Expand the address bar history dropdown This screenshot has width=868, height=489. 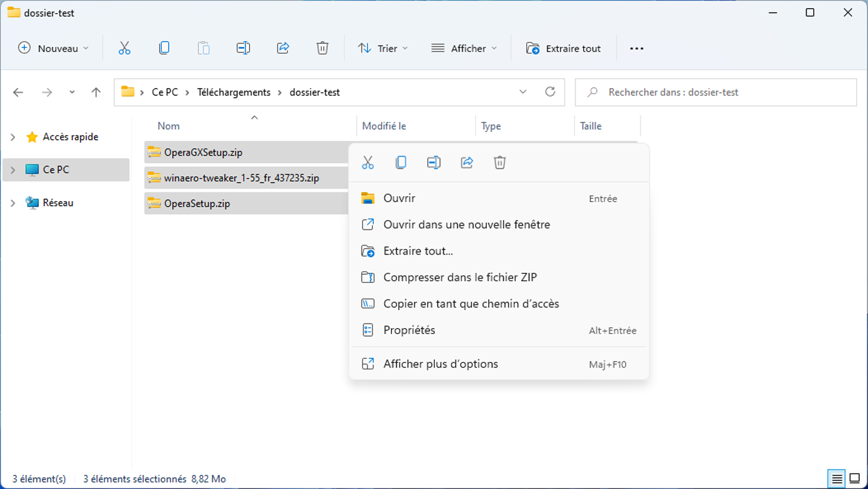523,92
